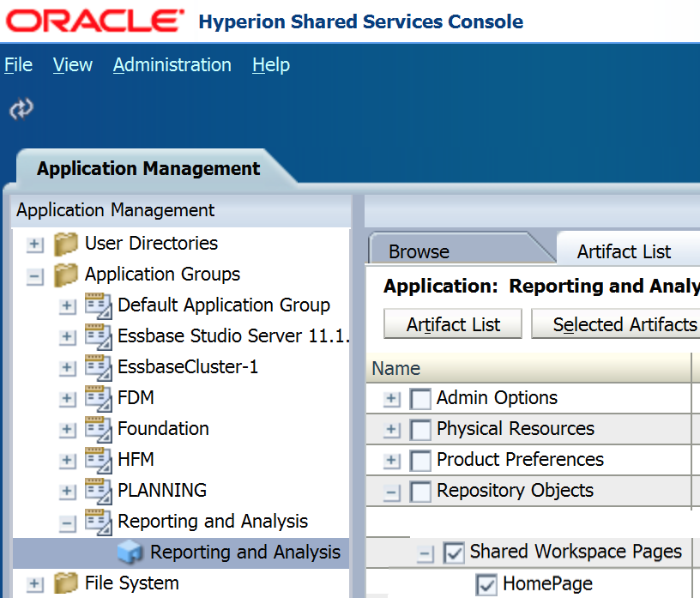Click the File System folder icon

point(66,583)
